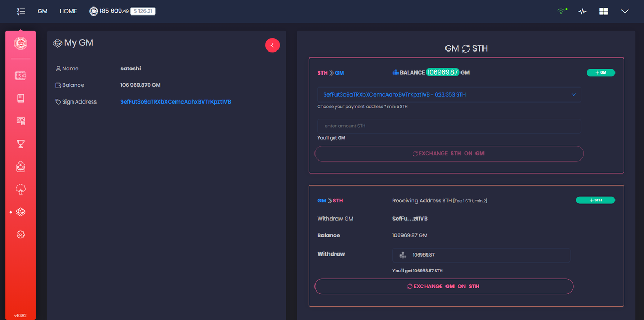
Task: Click the STH coin icon beside 185 609
Action: 93,11
